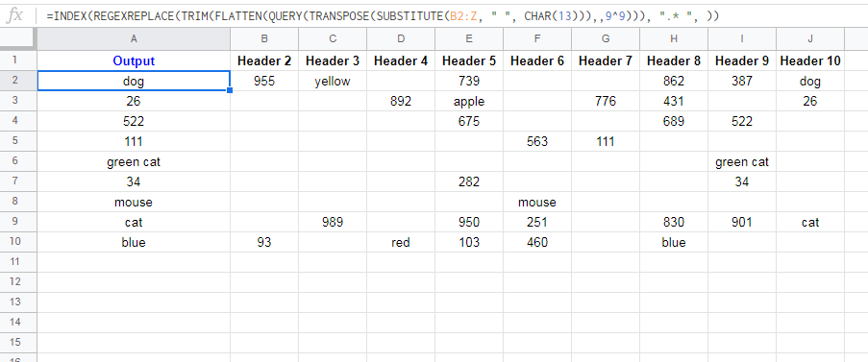Viewport: 868px width, 362px height.
Task: Click the cell with value 830
Action: (x=674, y=222)
